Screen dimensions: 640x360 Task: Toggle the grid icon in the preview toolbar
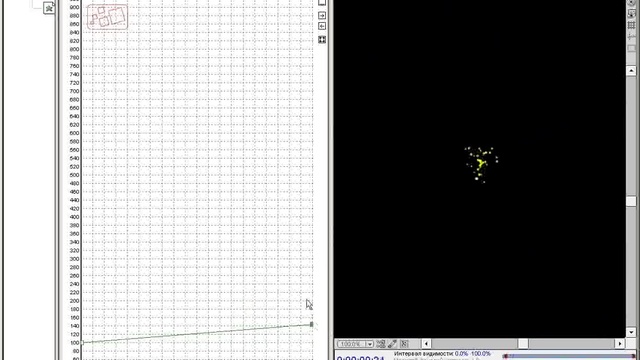click(631, 26)
